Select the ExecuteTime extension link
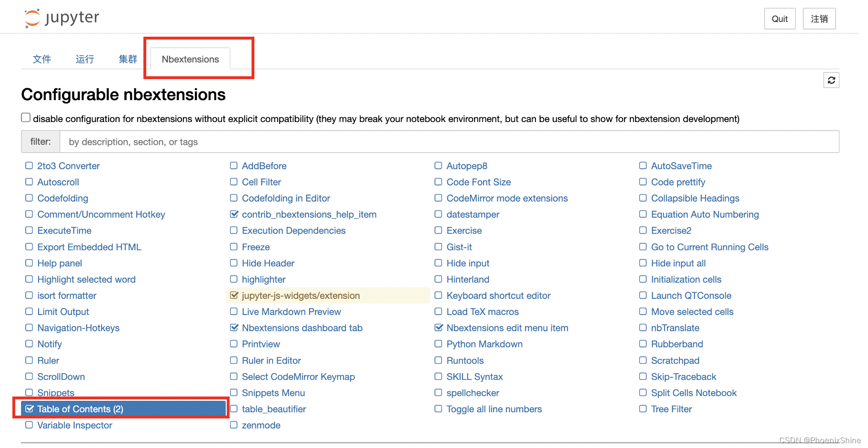The width and height of the screenshot is (868, 448). click(64, 231)
